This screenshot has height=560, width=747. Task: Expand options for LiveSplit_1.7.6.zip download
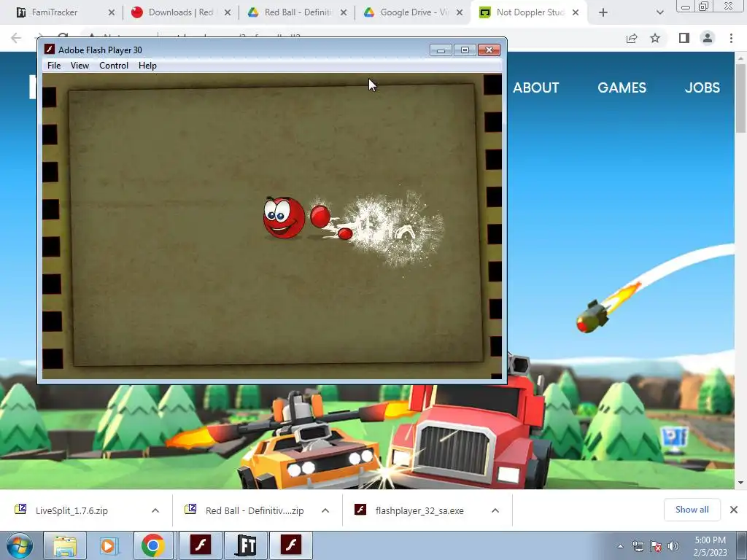pos(155,510)
